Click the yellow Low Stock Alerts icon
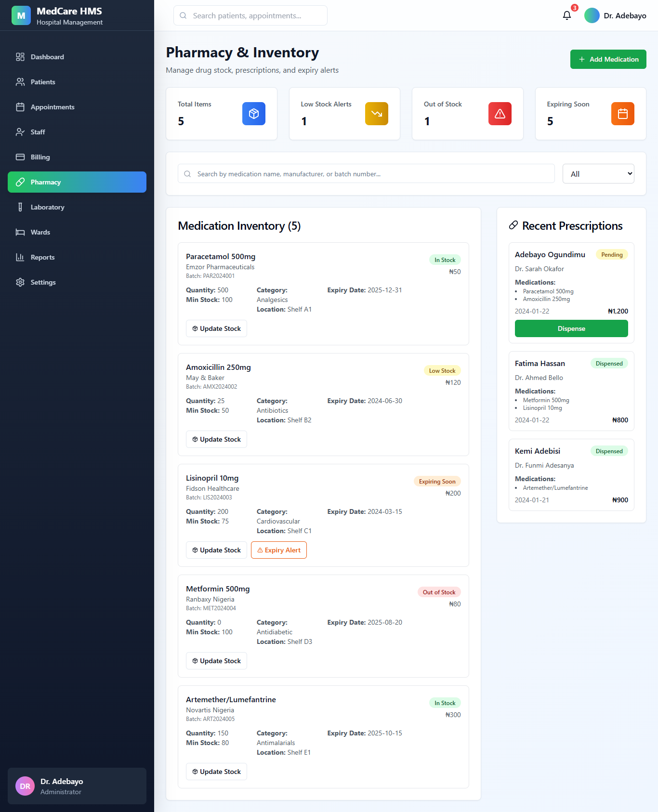The height and width of the screenshot is (812, 658). [376, 114]
